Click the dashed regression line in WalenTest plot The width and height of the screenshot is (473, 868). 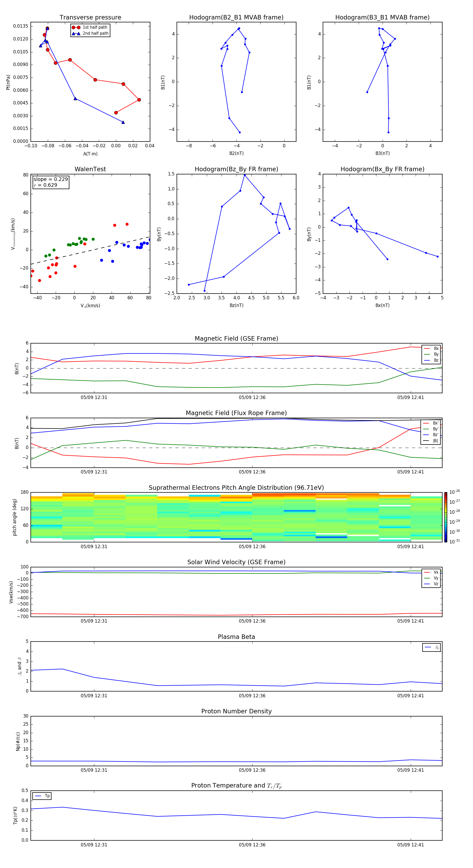click(x=90, y=251)
